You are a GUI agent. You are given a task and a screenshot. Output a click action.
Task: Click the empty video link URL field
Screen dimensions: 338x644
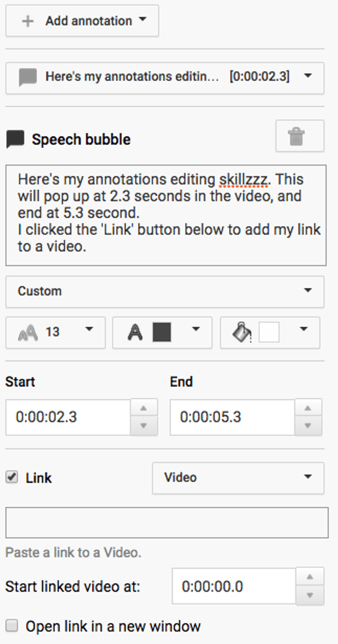point(167,522)
